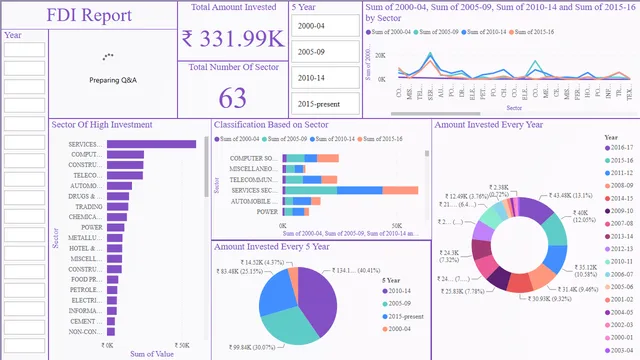The width and height of the screenshot is (640, 360).
Task: Click the FDI Report title
Action: 89,15
